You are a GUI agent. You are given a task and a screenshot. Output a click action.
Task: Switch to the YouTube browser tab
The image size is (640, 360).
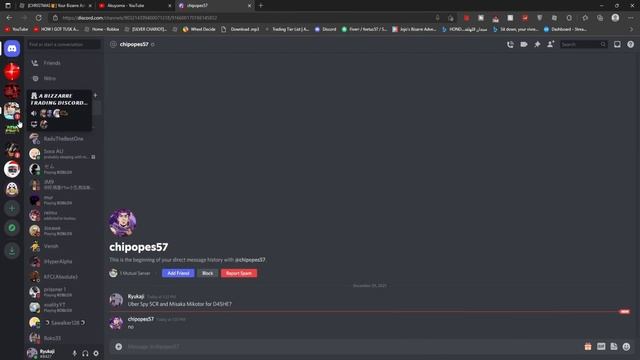coord(135,6)
